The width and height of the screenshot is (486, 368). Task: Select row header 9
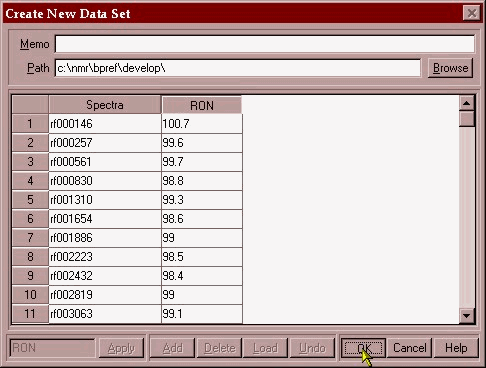(x=30, y=276)
